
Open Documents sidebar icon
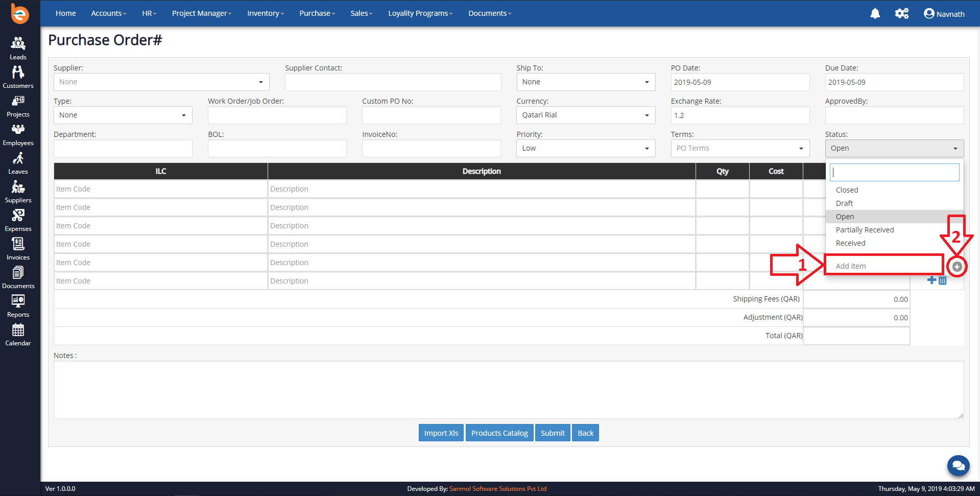click(x=18, y=277)
